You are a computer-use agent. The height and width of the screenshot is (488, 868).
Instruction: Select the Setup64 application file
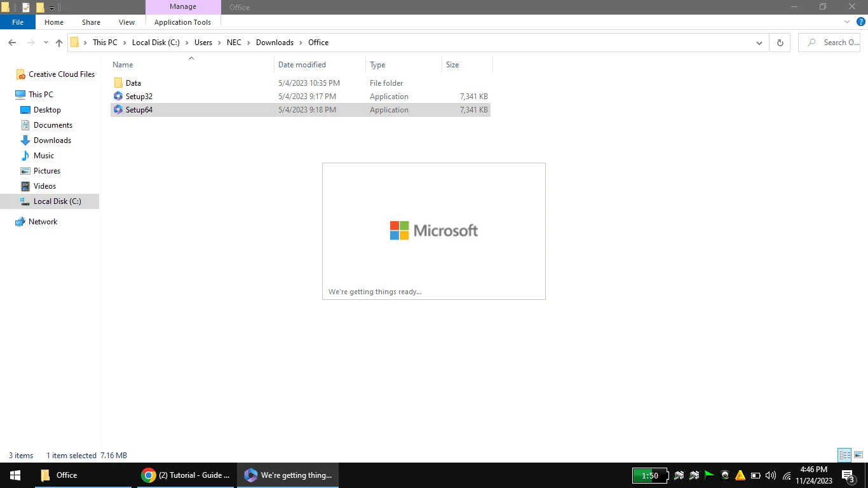coord(301,110)
